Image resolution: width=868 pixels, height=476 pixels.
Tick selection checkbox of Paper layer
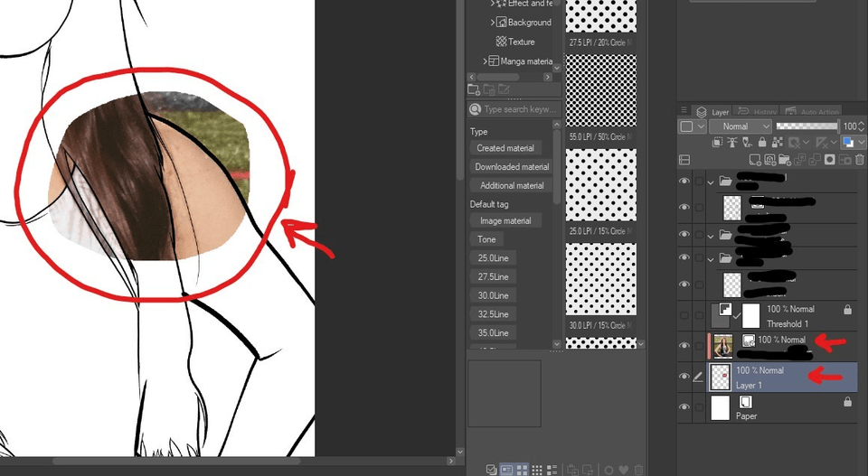pos(699,406)
